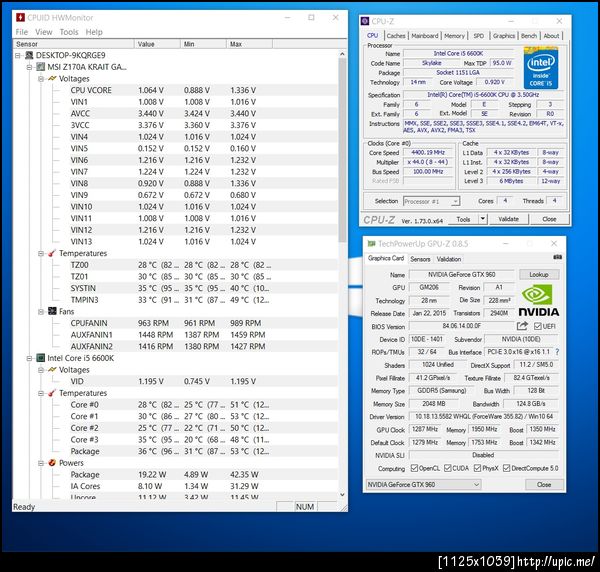The height and width of the screenshot is (572, 600).
Task: Toggle the OpenCL checkbox
Action: click(414, 468)
